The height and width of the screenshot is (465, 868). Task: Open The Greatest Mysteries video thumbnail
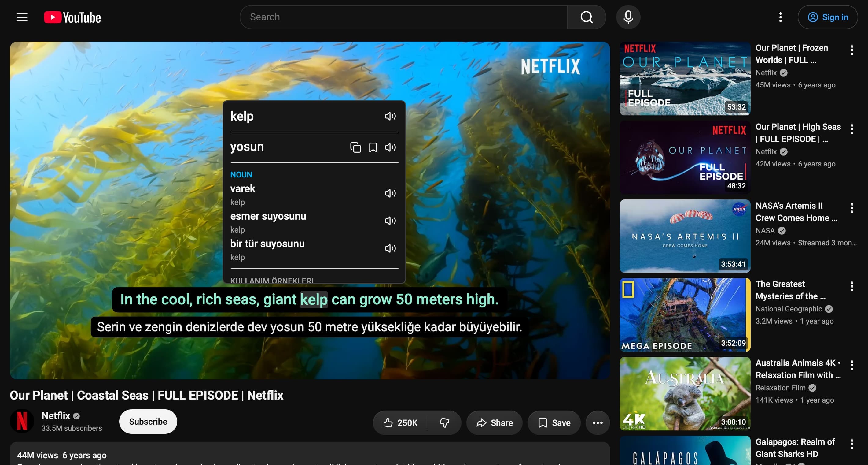tap(685, 315)
